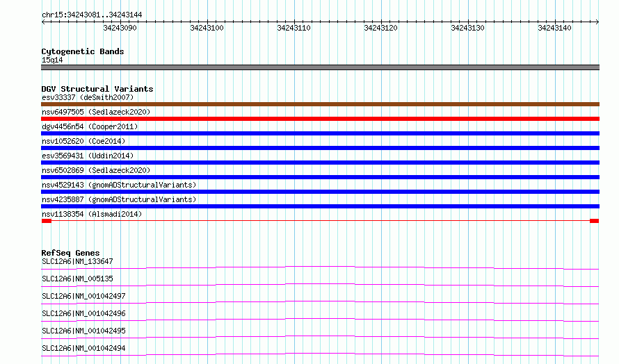
Task: Select transcript SLC12A6|NM_133647
Action: tap(77, 261)
